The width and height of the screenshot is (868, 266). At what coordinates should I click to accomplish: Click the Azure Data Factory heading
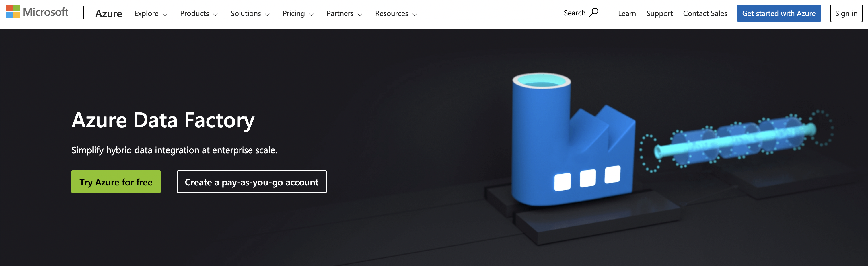click(163, 120)
